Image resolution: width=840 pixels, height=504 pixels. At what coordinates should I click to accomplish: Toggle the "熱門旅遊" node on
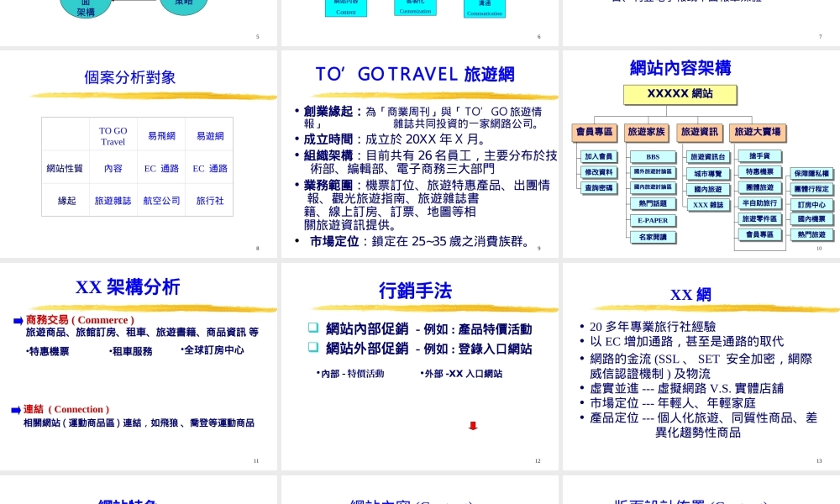point(812,235)
